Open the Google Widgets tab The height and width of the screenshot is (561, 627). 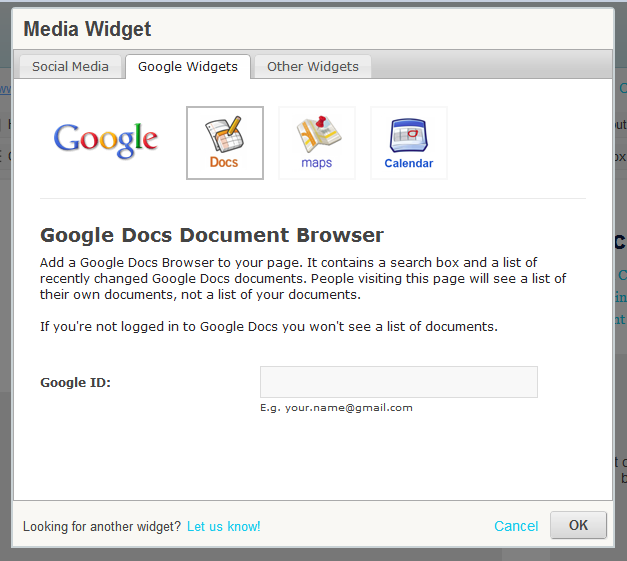(188, 66)
